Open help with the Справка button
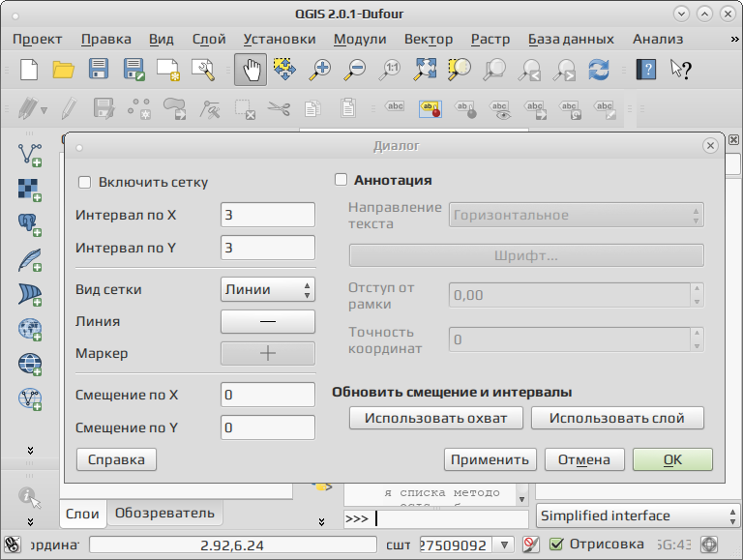The width and height of the screenshot is (743, 560). (x=116, y=459)
